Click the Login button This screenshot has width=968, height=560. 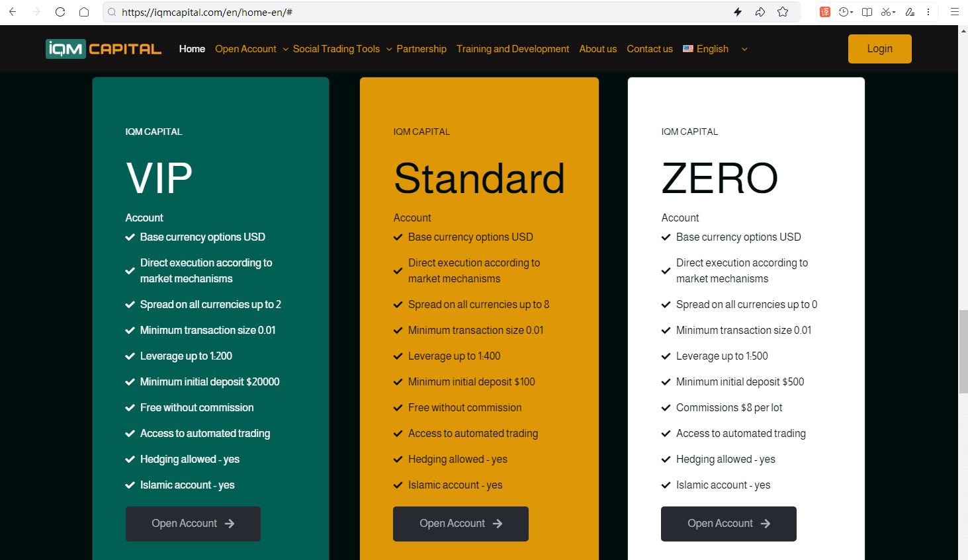(x=880, y=49)
